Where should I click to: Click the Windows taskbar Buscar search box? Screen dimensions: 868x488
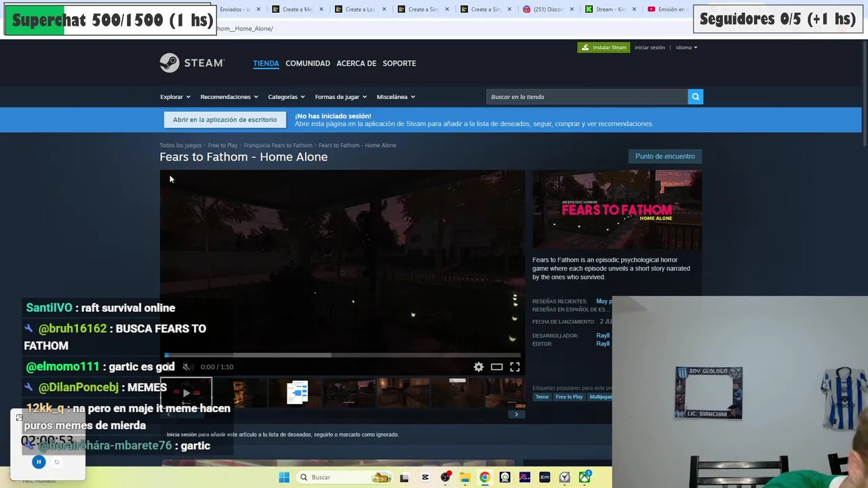tap(346, 477)
